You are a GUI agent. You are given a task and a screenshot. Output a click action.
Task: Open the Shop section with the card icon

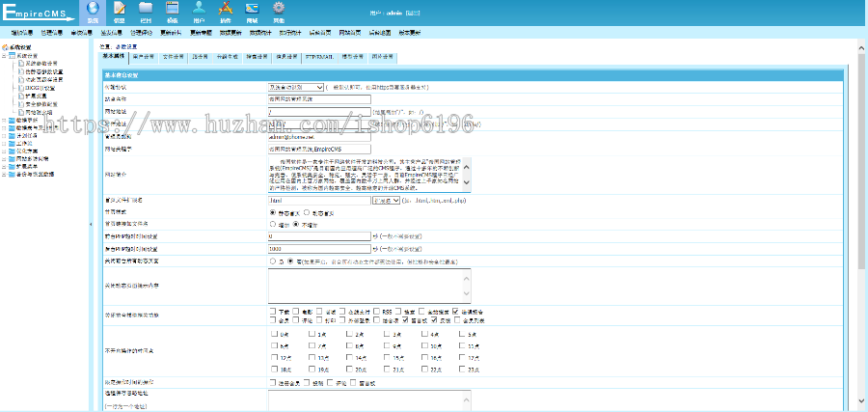click(x=253, y=11)
